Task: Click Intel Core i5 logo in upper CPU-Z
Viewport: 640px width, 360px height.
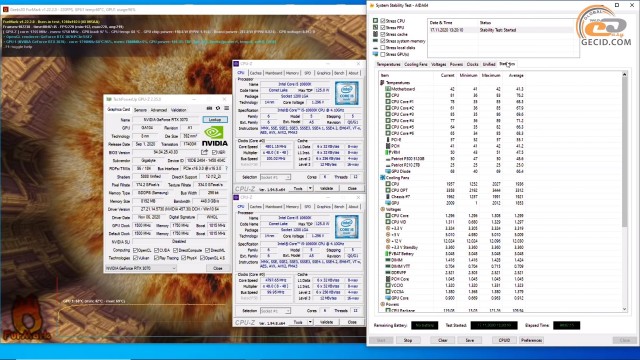Action: pos(347,93)
